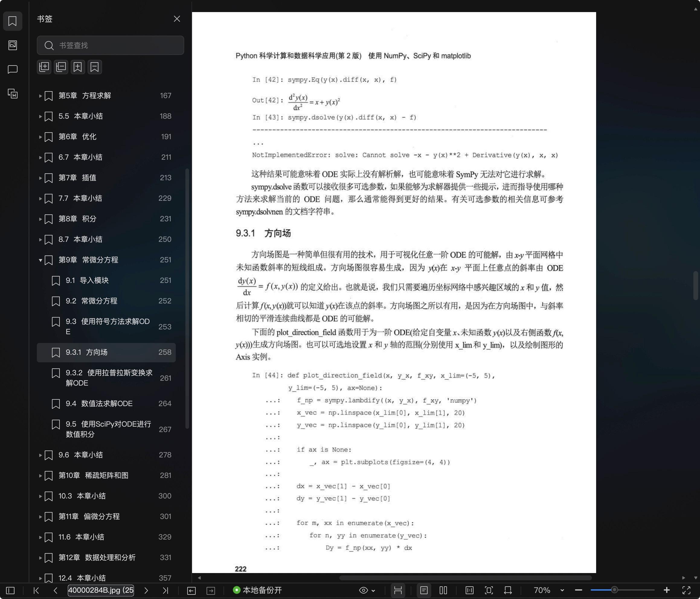Screen dimensions: 700x599
Task: Go to bookmark 9.3.2 使用拉普拉斯变换求解ODE
Action: (x=106, y=378)
